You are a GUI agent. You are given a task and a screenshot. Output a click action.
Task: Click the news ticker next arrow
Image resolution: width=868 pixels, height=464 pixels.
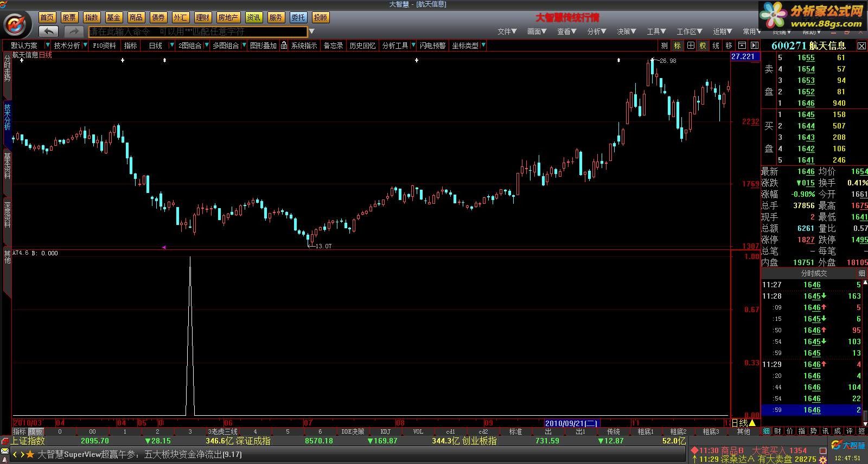click(x=22, y=454)
